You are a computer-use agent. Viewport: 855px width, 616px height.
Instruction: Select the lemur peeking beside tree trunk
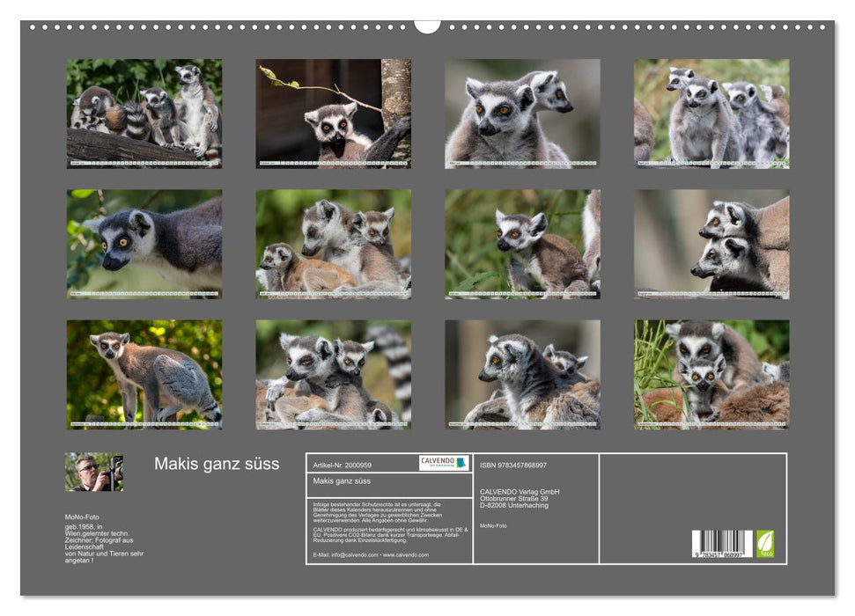333,114
